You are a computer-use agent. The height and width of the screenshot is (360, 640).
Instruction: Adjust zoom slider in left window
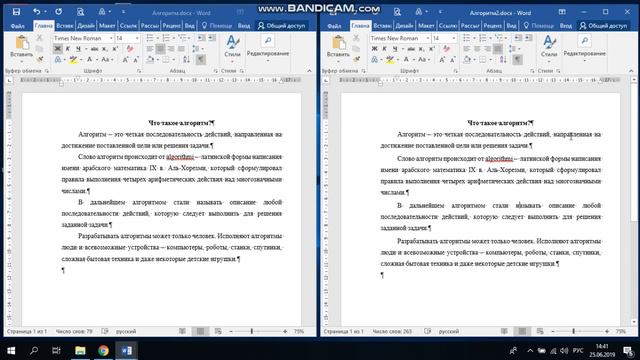251,331
